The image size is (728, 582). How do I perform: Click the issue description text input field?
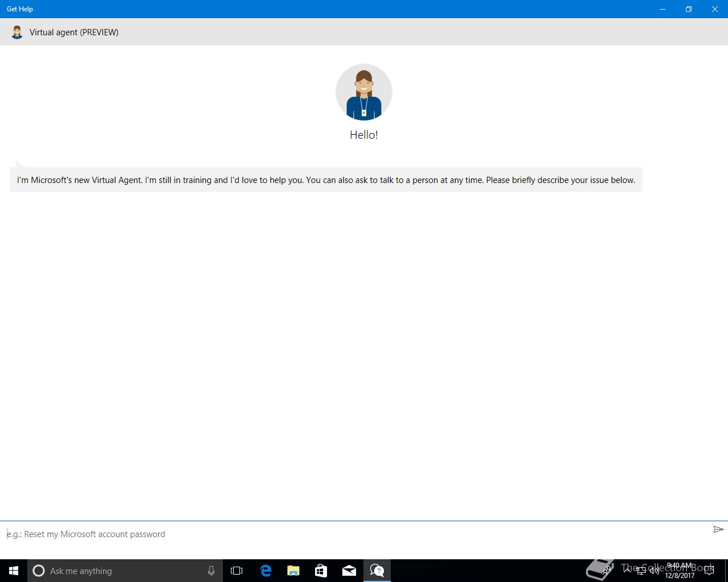355,534
